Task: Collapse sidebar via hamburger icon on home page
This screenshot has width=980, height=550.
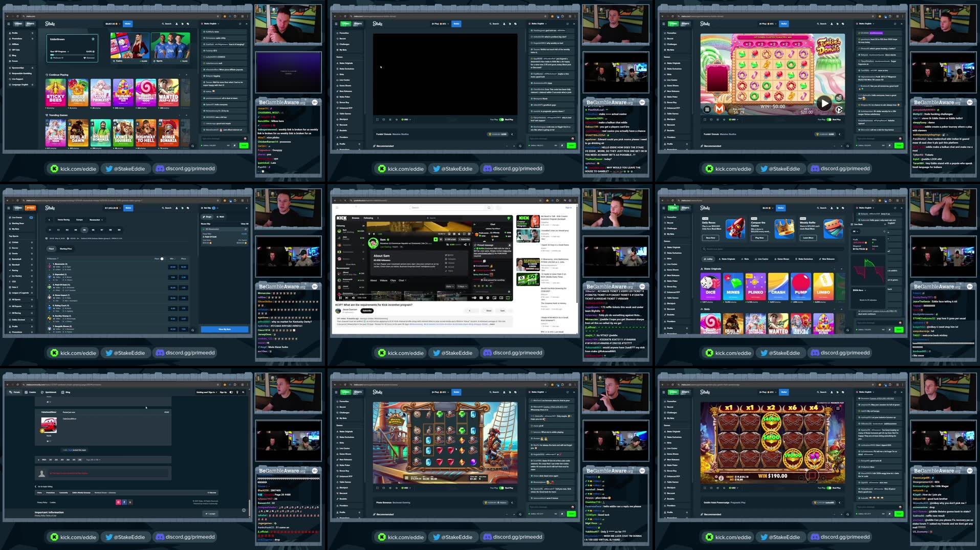Action: coord(9,24)
